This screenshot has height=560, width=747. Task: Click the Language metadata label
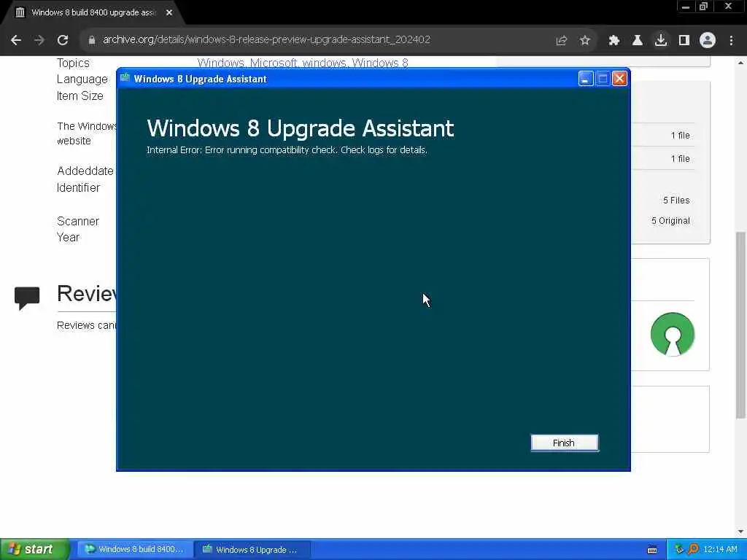point(82,79)
